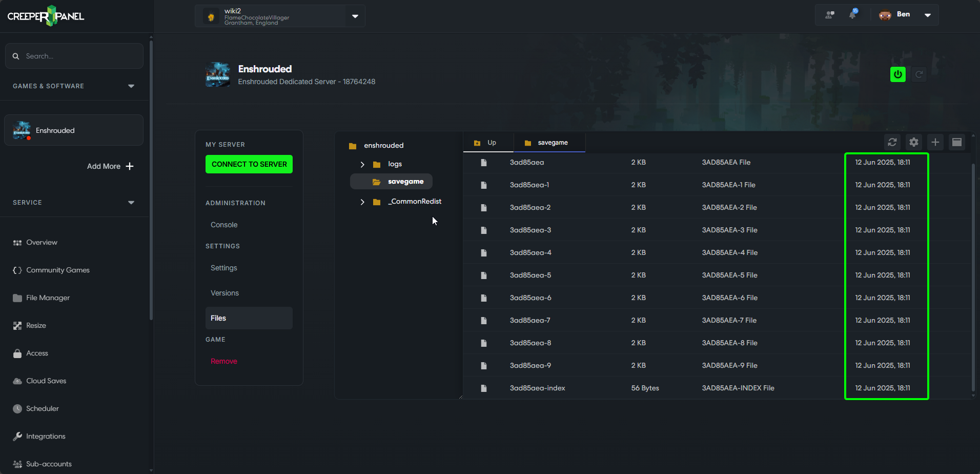Expand the logs folder chevron

coord(362,164)
